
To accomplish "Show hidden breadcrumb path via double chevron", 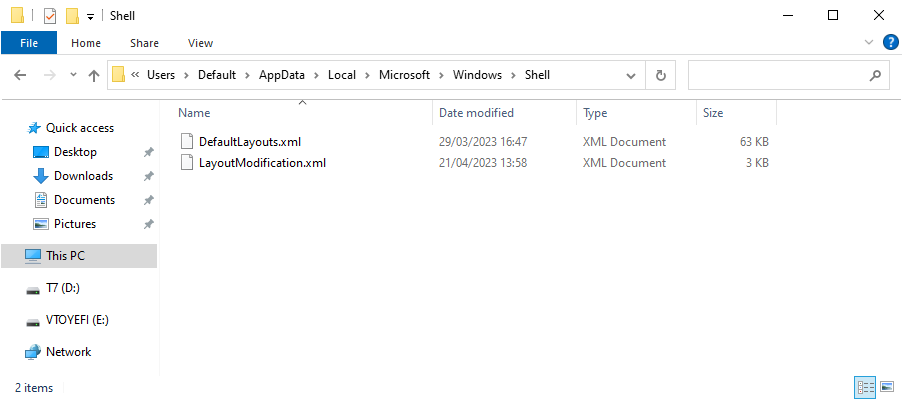I will pyautogui.click(x=135, y=75).
